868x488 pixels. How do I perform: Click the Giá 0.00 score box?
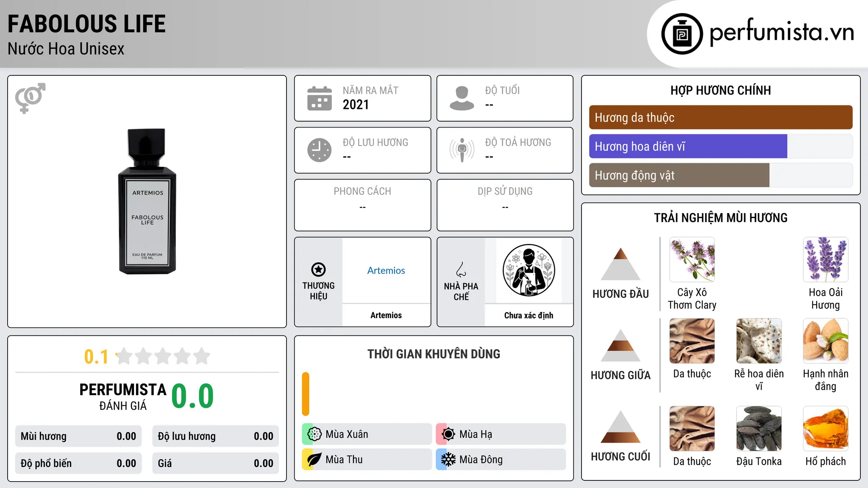click(x=215, y=463)
